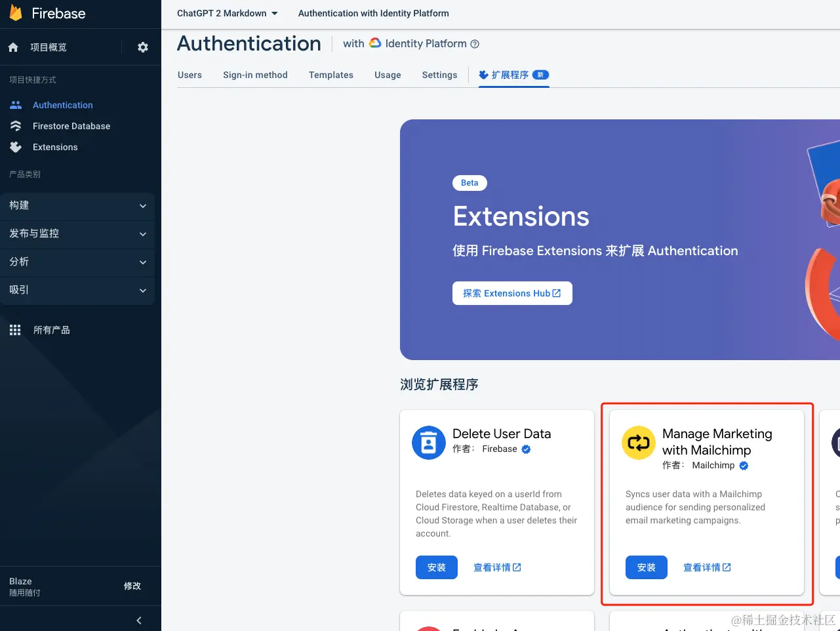Open the Templates tab
Viewport: 840px width, 631px height.
(331, 75)
